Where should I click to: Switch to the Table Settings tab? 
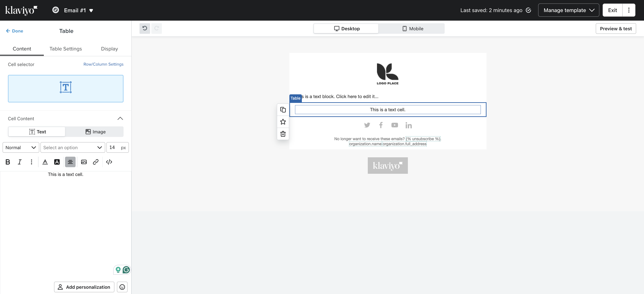65,49
